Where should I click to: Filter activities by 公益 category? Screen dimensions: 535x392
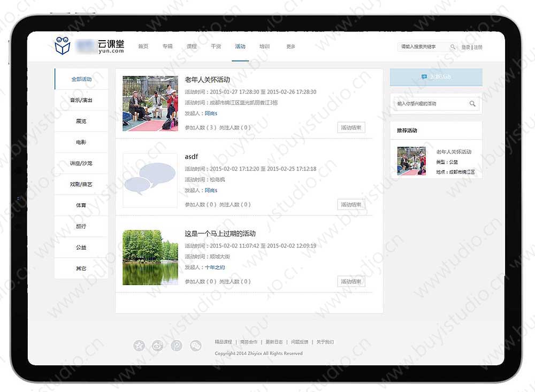(x=81, y=248)
